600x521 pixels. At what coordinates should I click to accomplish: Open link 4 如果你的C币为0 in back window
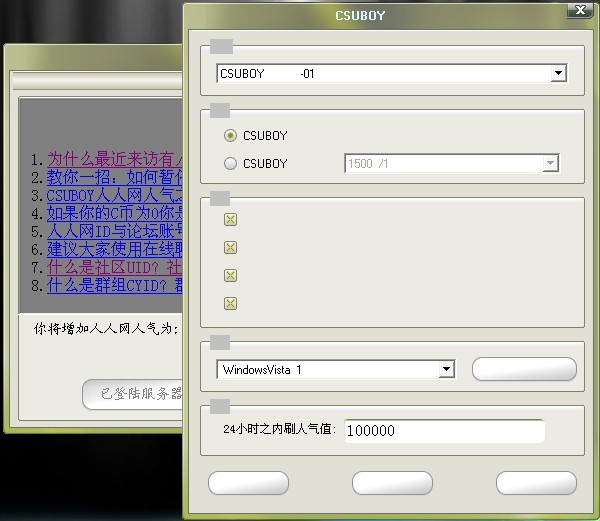tap(114, 213)
